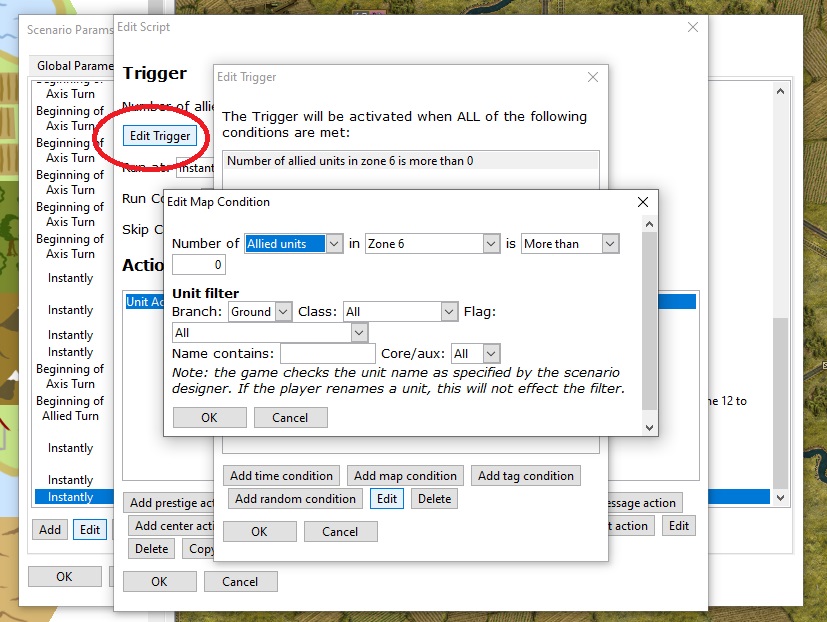Click the Edit Map Condition scrollbar thumb

[x=649, y=320]
